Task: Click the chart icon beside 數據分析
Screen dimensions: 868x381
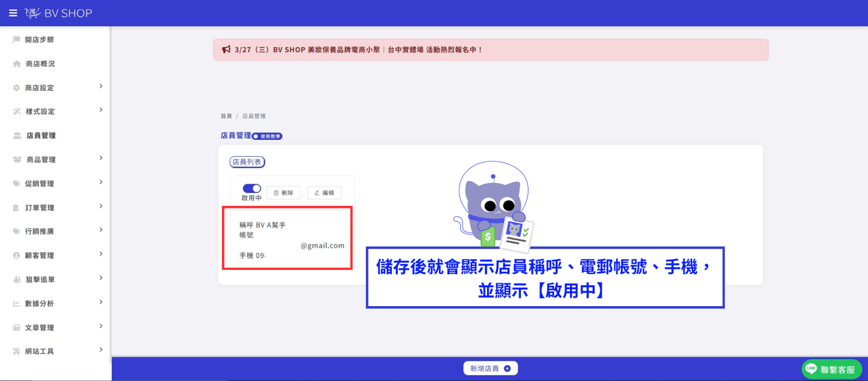Action: [x=17, y=304]
